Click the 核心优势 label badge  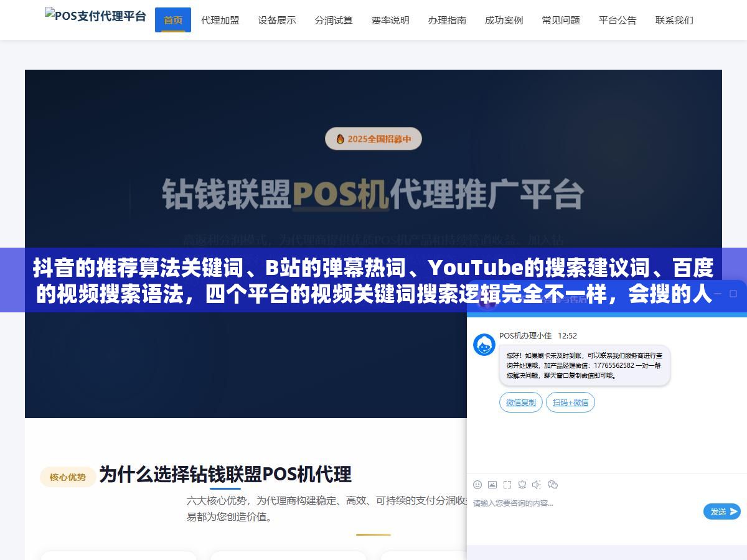point(68,477)
